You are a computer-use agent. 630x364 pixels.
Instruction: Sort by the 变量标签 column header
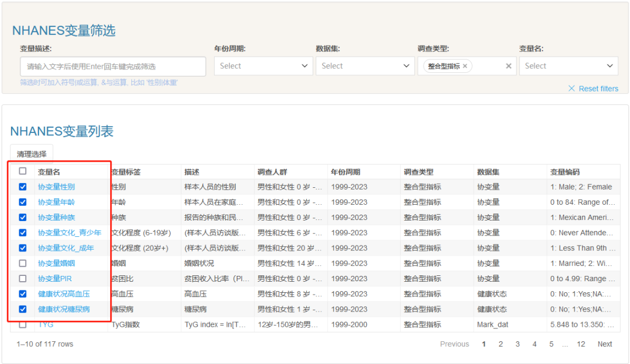pos(126,172)
